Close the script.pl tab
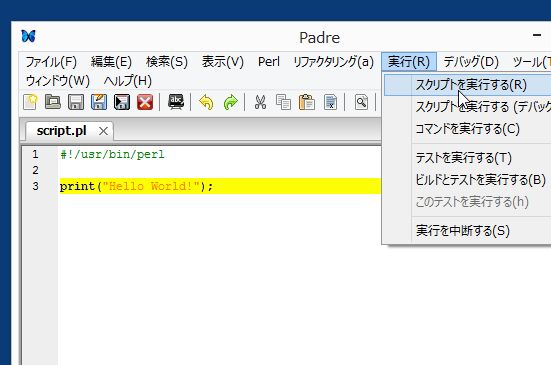Viewport: 551px width, 365px height. click(103, 131)
